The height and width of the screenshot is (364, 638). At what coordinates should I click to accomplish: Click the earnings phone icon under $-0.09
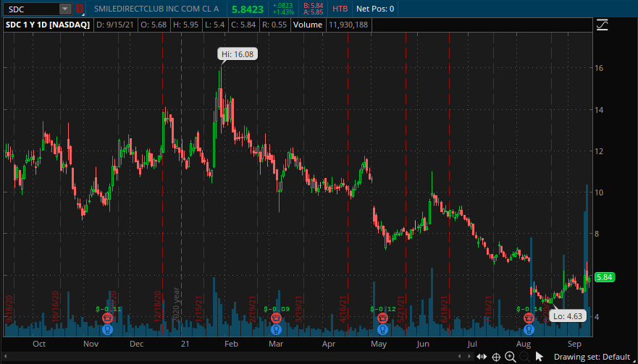[277, 318]
